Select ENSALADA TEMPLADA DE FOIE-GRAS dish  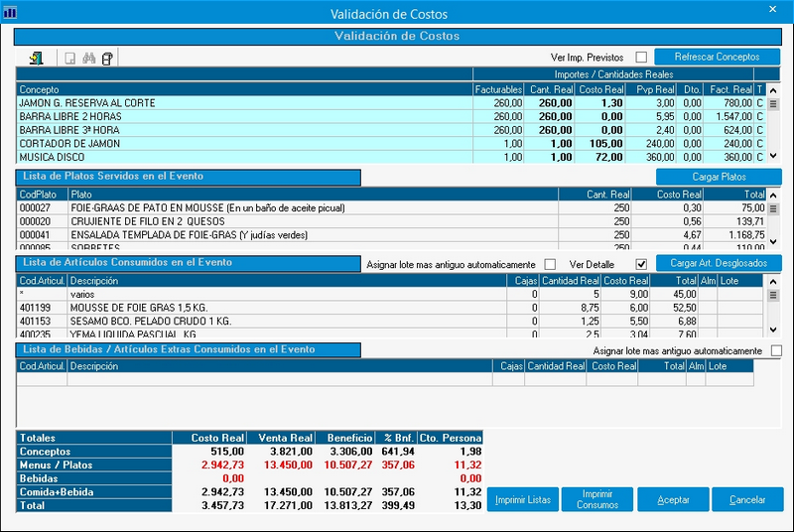pos(391,235)
